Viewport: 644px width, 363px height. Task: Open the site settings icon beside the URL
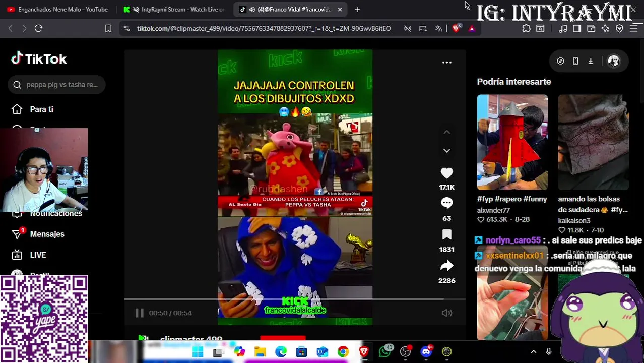126,28
